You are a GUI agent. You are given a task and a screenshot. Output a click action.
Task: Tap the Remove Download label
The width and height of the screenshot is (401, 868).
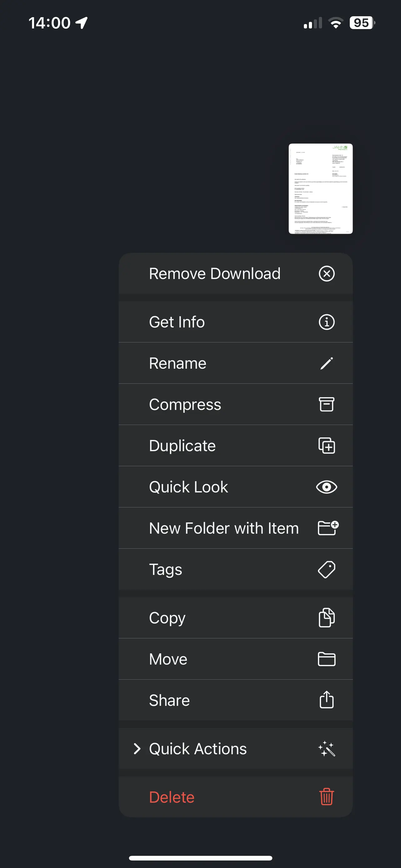click(x=215, y=273)
